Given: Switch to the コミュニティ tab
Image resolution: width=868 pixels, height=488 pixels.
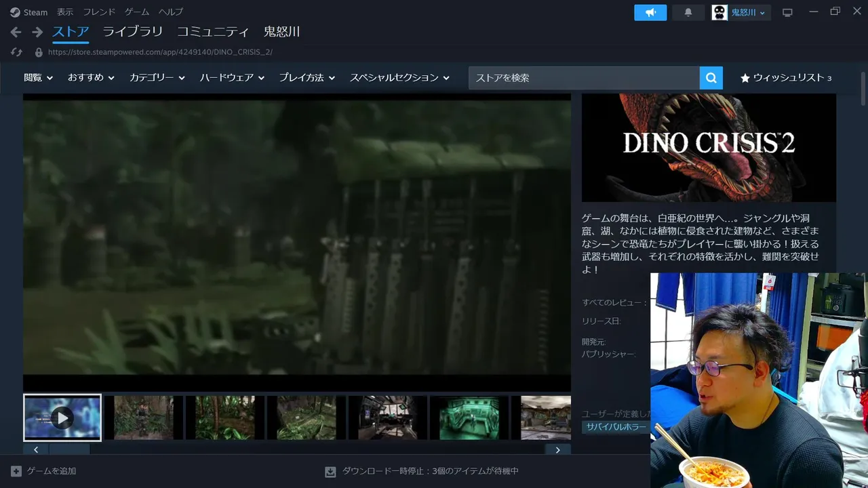Looking at the screenshot, I should 213,32.
